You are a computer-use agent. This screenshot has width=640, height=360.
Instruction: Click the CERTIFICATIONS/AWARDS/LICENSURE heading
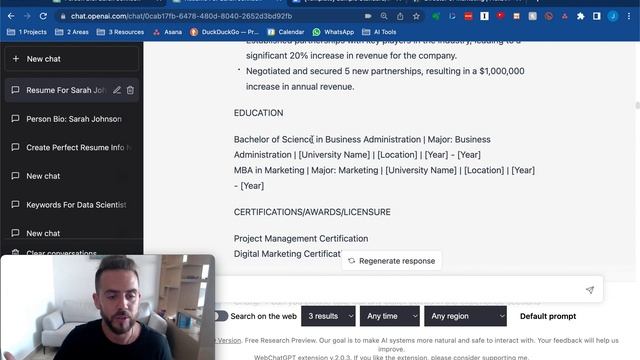tap(312, 212)
